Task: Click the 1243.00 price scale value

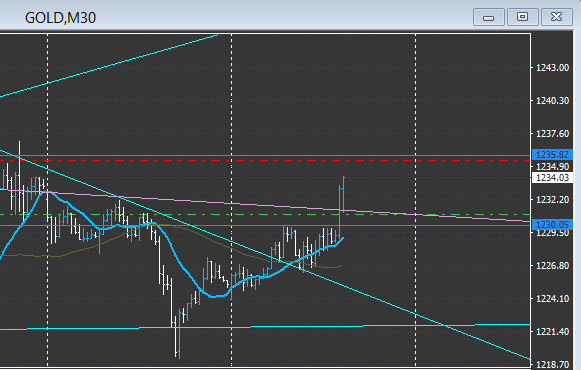Action: [552, 68]
